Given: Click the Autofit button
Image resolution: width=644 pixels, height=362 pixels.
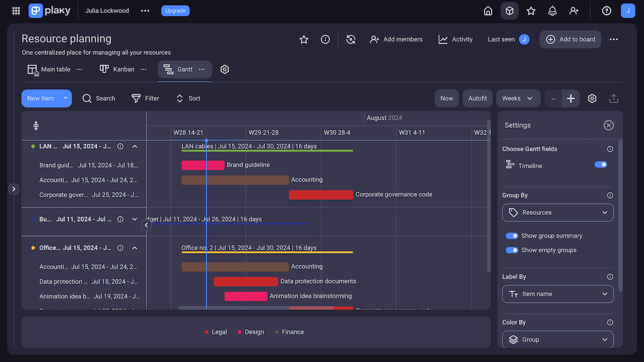Looking at the screenshot, I should [477, 98].
